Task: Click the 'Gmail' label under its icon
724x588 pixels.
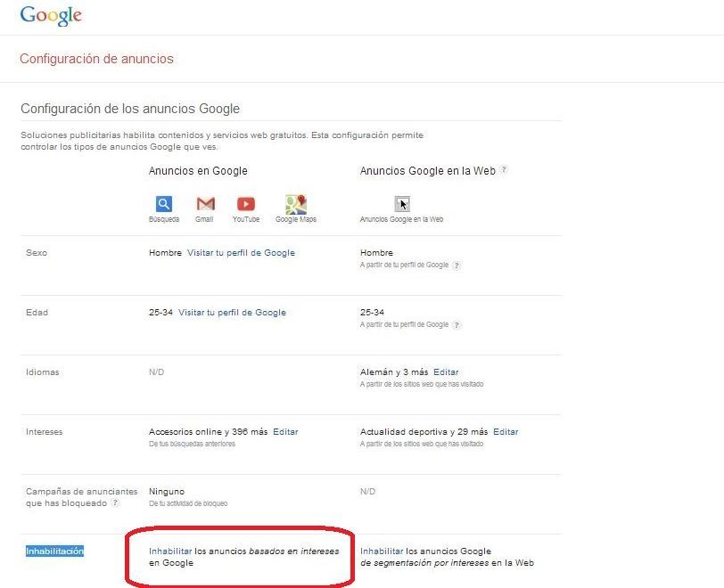Action: pyautogui.click(x=204, y=219)
